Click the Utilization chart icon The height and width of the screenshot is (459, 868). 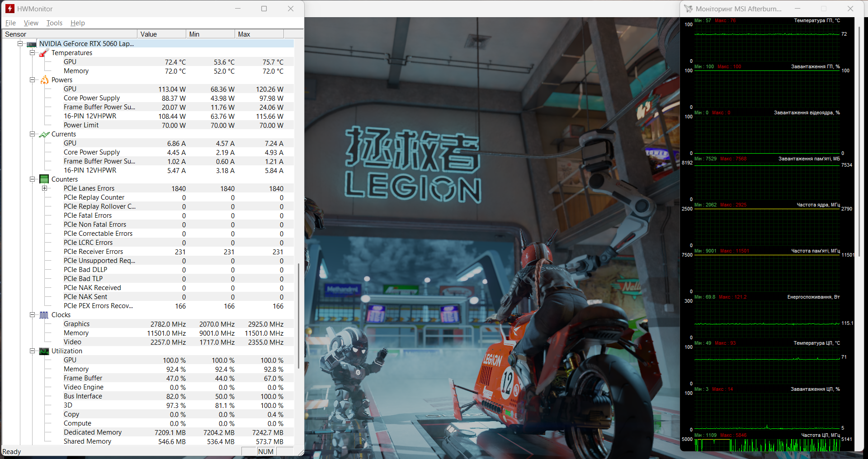pyautogui.click(x=44, y=351)
